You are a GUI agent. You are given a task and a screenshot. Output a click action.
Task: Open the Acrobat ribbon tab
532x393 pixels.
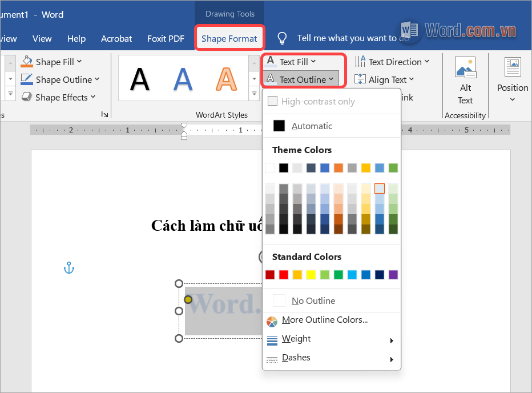[x=116, y=38]
